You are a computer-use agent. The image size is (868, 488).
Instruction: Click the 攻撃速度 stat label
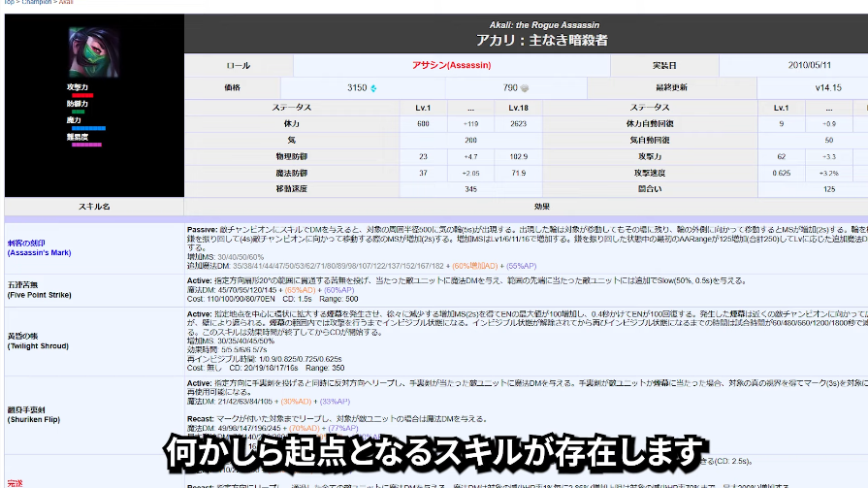tap(650, 174)
